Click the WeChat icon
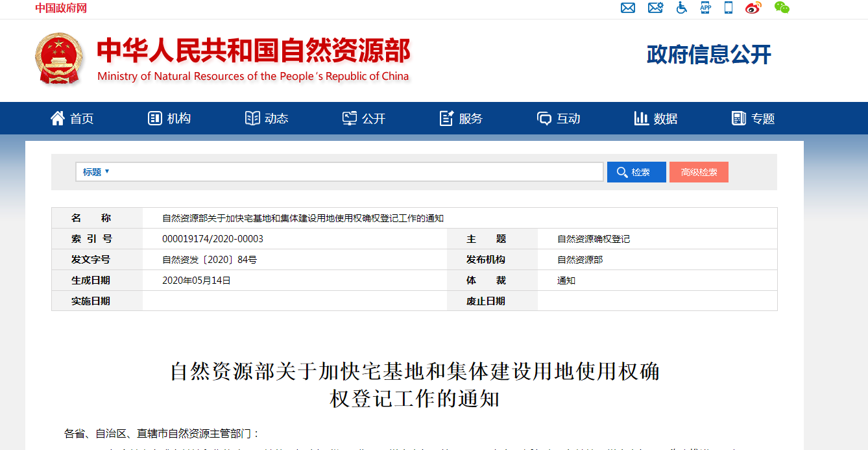Screen dimensions: 868x450 pos(782,8)
